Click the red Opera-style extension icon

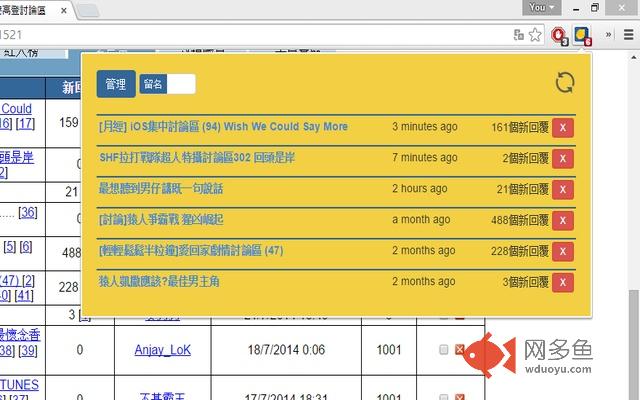558,35
